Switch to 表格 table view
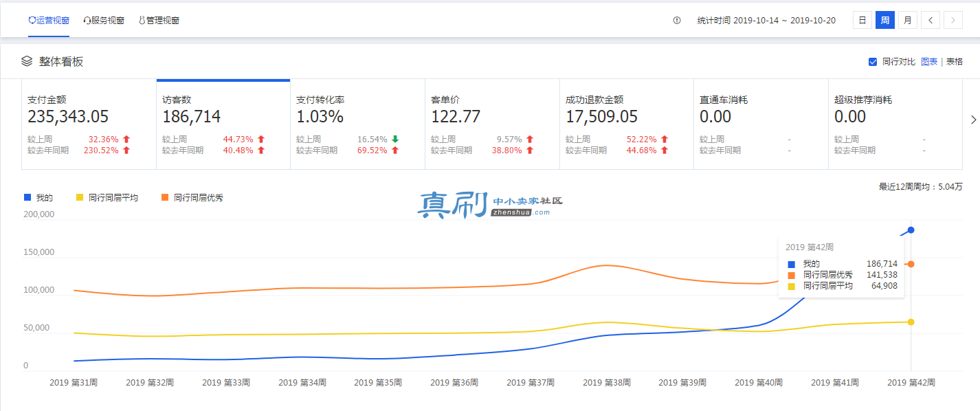The height and width of the screenshot is (411, 980). click(955, 62)
